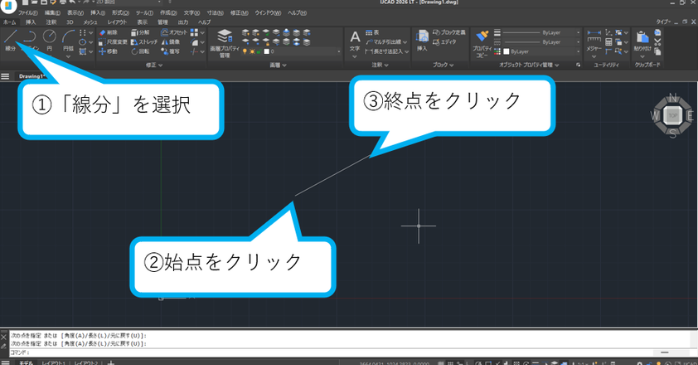Close the command line panel
The width and height of the screenshot is (698, 365).
pos(4,337)
